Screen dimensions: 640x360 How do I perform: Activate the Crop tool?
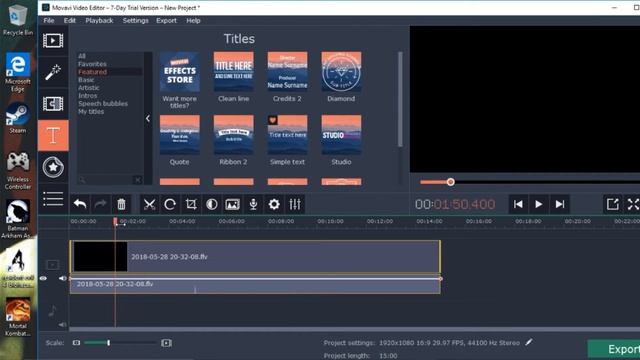191,204
